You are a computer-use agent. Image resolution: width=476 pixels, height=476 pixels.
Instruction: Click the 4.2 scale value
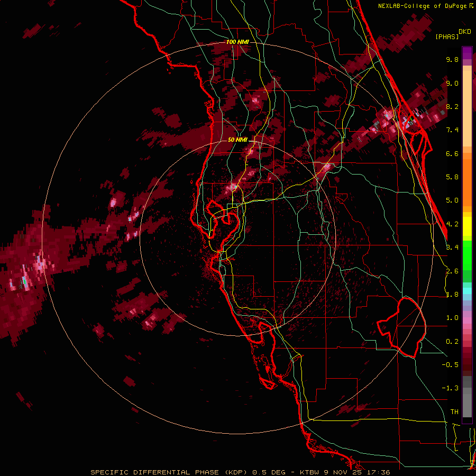tap(452, 224)
